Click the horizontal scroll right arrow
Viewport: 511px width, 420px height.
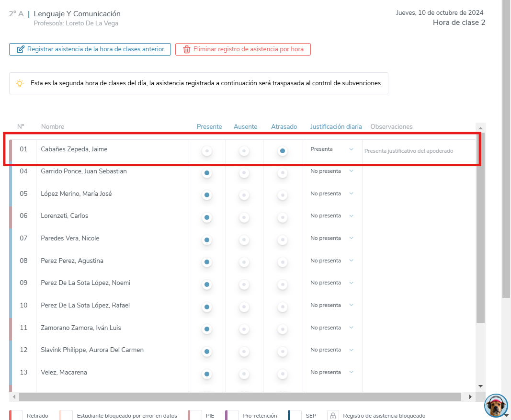[470, 397]
